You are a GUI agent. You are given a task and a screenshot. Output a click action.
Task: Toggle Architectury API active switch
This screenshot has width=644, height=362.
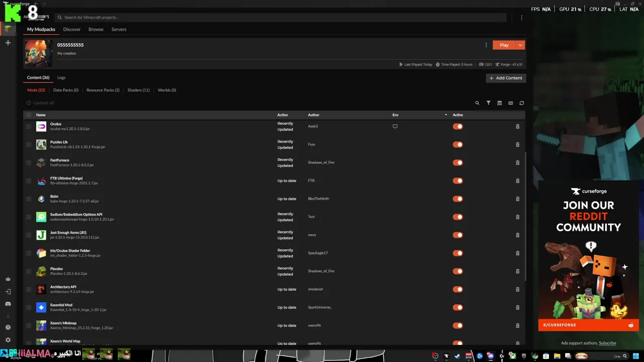click(x=457, y=290)
